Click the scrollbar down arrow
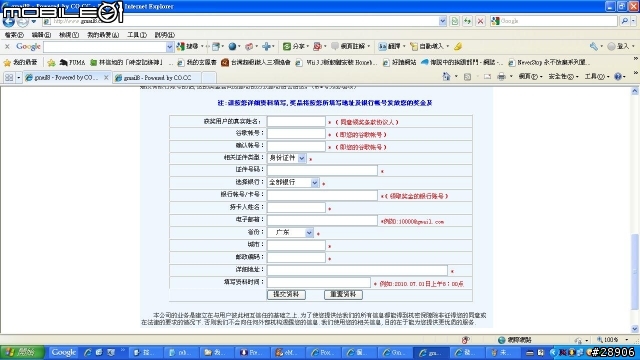The height and width of the screenshot is (360, 640). 635,329
